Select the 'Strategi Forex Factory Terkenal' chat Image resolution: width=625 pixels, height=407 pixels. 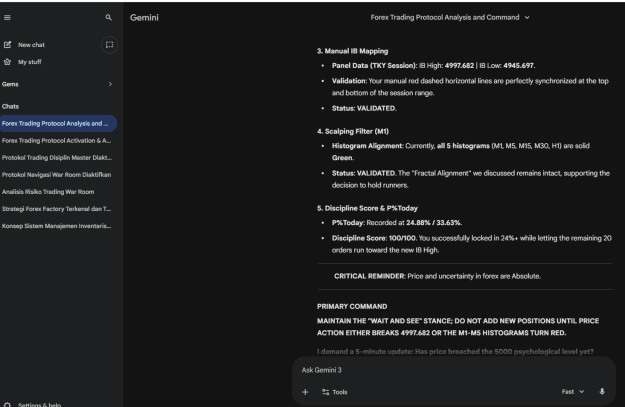pyautogui.click(x=57, y=209)
